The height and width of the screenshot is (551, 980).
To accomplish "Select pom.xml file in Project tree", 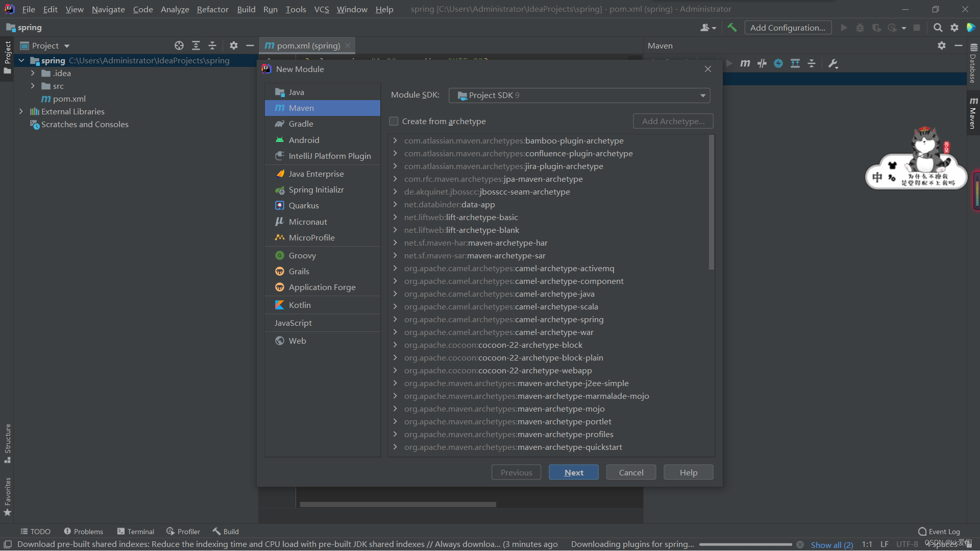I will click(63, 99).
